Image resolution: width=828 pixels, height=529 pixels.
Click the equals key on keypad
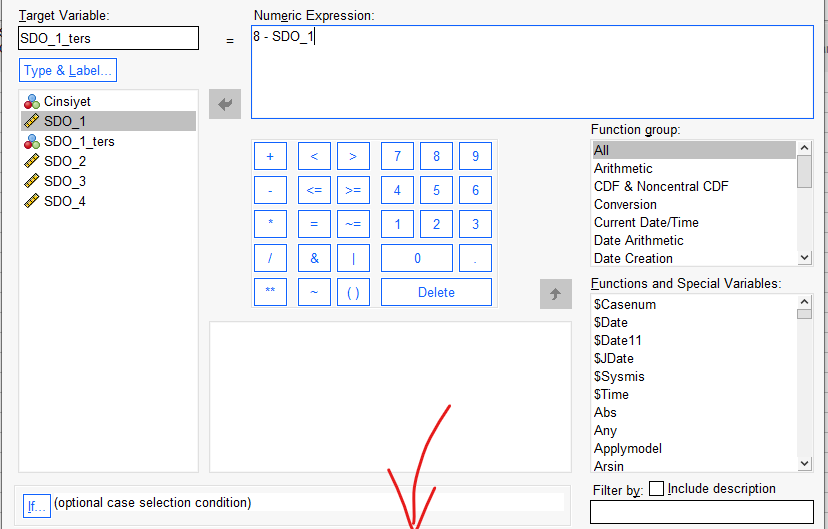[x=314, y=224]
